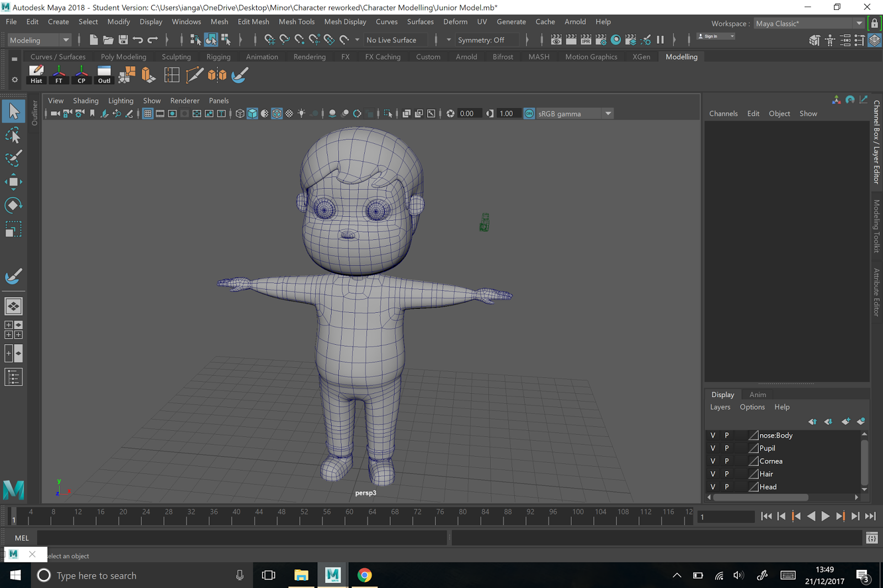The image size is (883, 588).
Task: Expand the sRGB gamma view transform dropdown
Action: [x=608, y=114]
